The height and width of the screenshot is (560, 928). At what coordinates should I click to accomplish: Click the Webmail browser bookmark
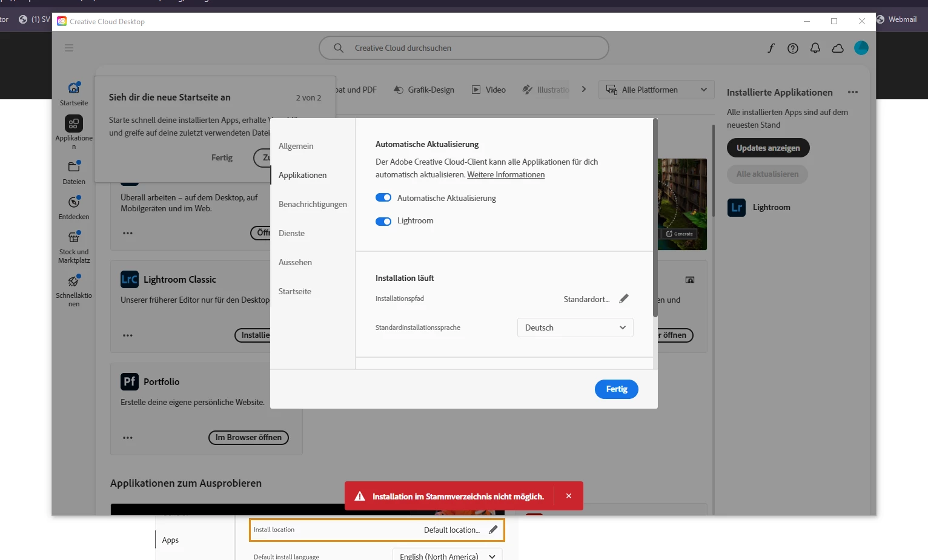pos(897,19)
